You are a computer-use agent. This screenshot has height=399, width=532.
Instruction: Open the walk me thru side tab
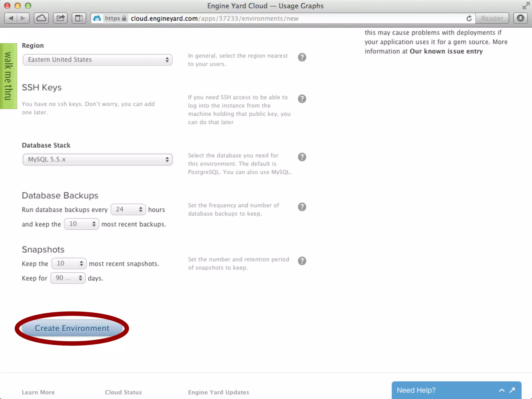pyautogui.click(x=8, y=76)
